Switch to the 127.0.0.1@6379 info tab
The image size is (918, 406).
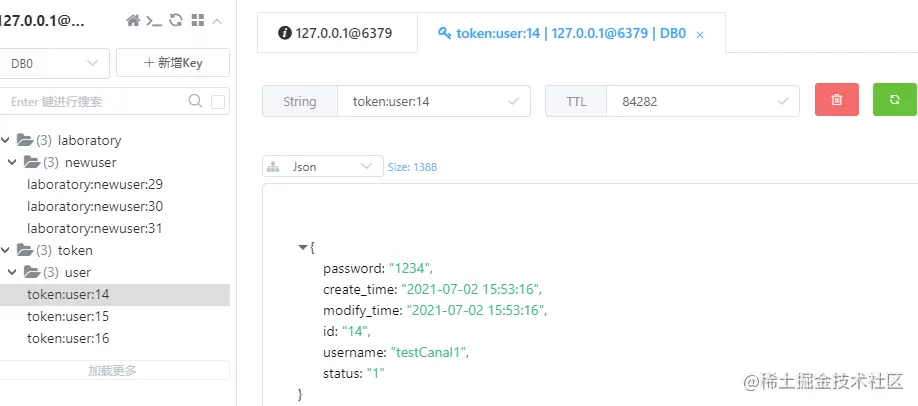tap(335, 33)
